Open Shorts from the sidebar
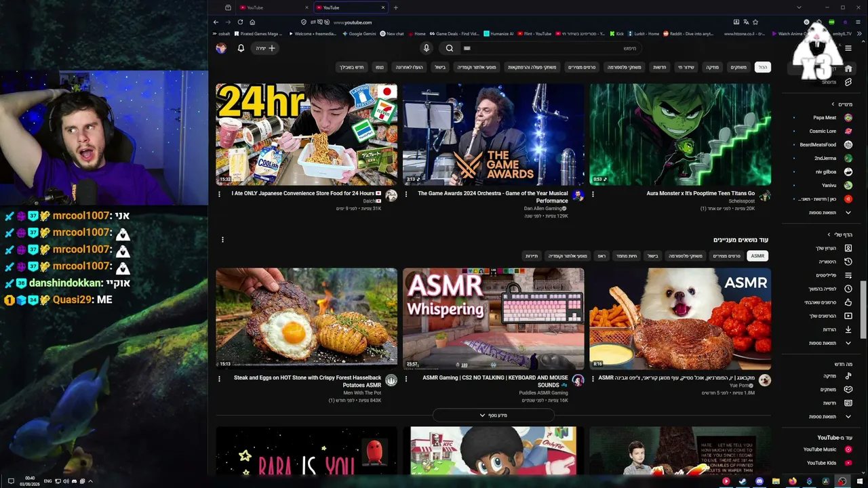This screenshot has width=868, height=488. click(x=835, y=82)
